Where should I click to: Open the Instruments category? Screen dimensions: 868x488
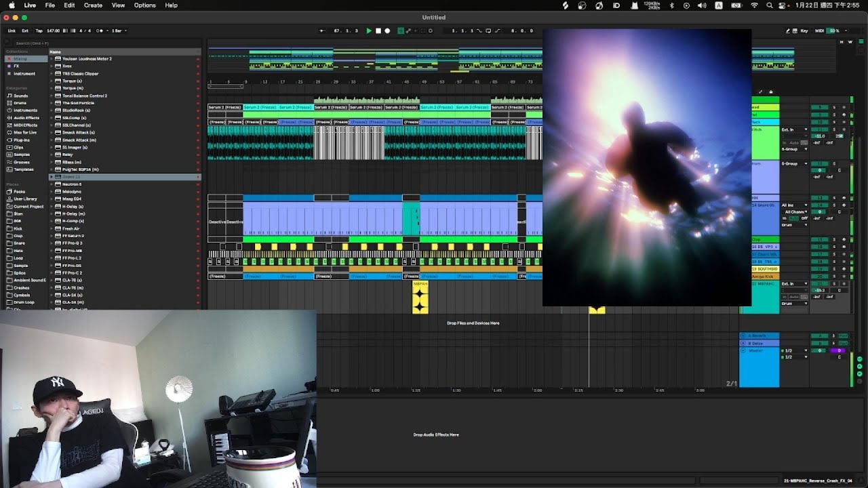click(x=25, y=110)
